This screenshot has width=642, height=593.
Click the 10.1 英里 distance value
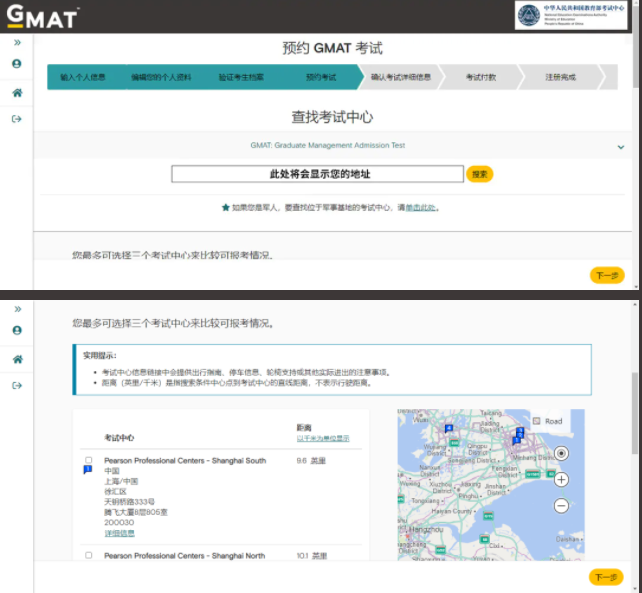pyautogui.click(x=312, y=556)
